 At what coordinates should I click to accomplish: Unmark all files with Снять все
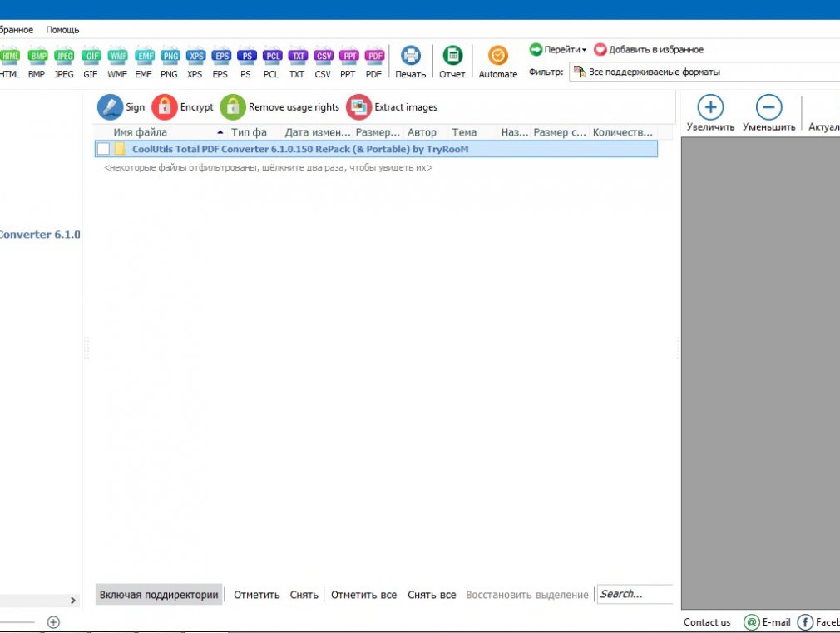point(432,595)
